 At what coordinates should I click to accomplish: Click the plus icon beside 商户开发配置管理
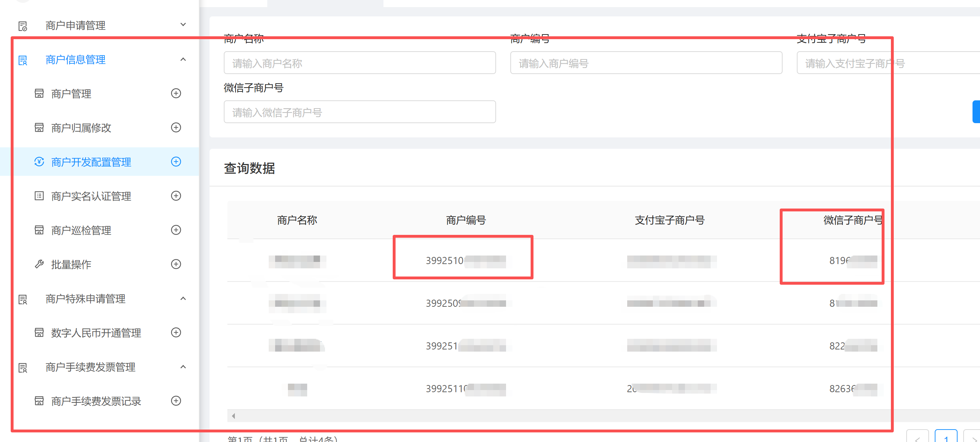coord(176,162)
